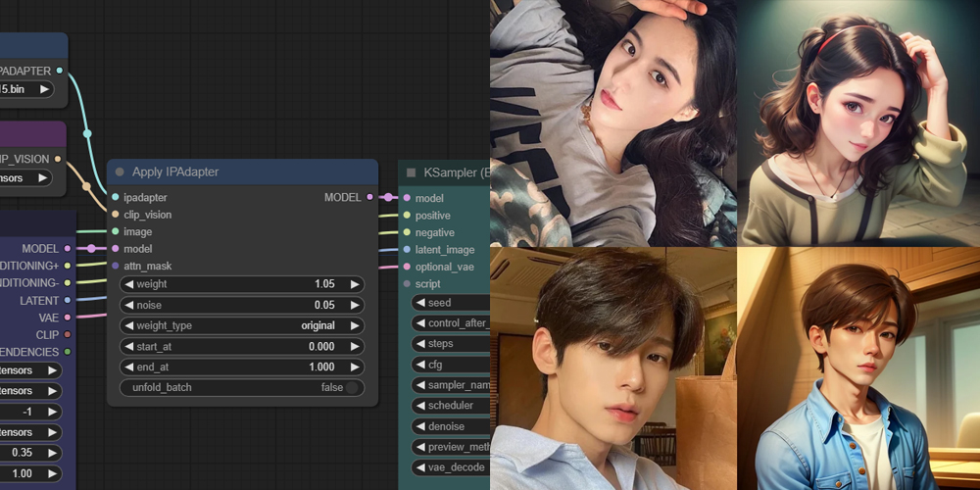Image resolution: width=980 pixels, height=490 pixels.
Task: Click the right arrow beside the 15.bin file
Action: pos(44,89)
